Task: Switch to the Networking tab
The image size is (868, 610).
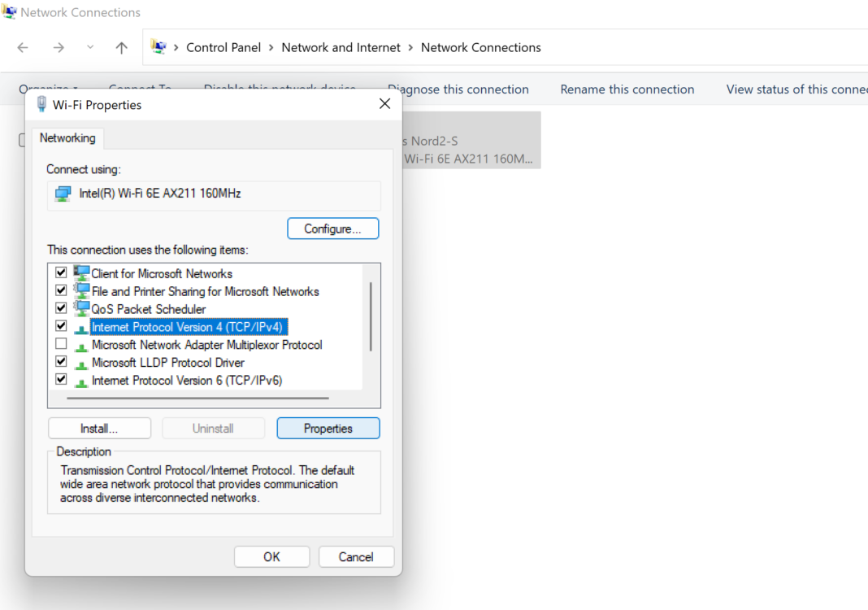Action: [67, 138]
